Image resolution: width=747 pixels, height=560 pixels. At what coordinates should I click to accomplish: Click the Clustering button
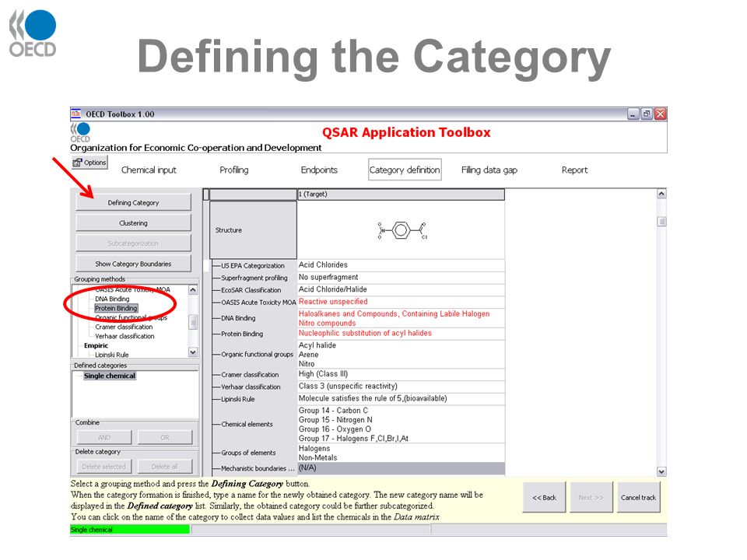tap(133, 223)
